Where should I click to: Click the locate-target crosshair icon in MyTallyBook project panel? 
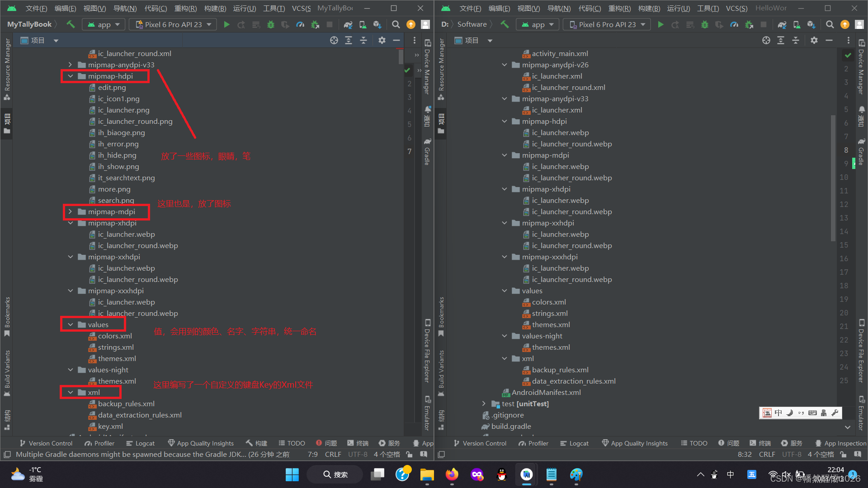click(x=334, y=40)
